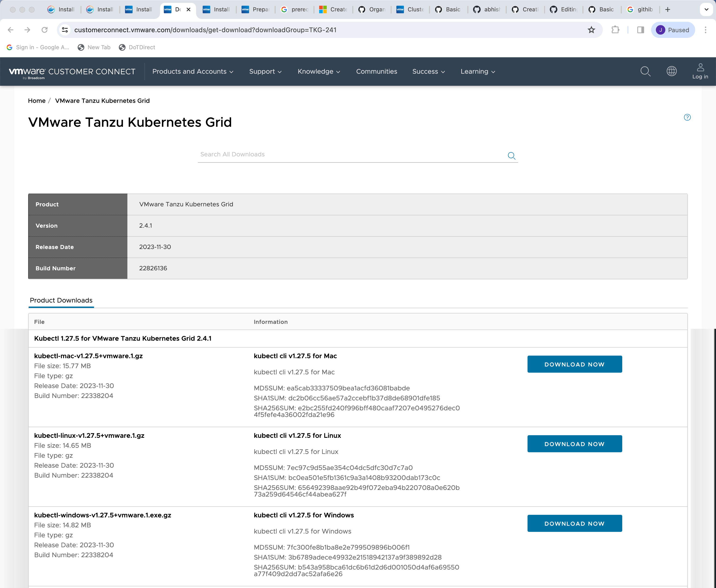Click the Home breadcrumb link
The width and height of the screenshot is (716, 588).
(36, 101)
